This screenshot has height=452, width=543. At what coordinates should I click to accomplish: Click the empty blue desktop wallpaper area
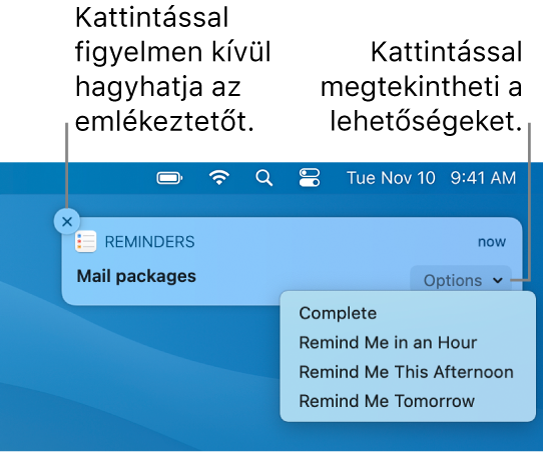coord(139,381)
